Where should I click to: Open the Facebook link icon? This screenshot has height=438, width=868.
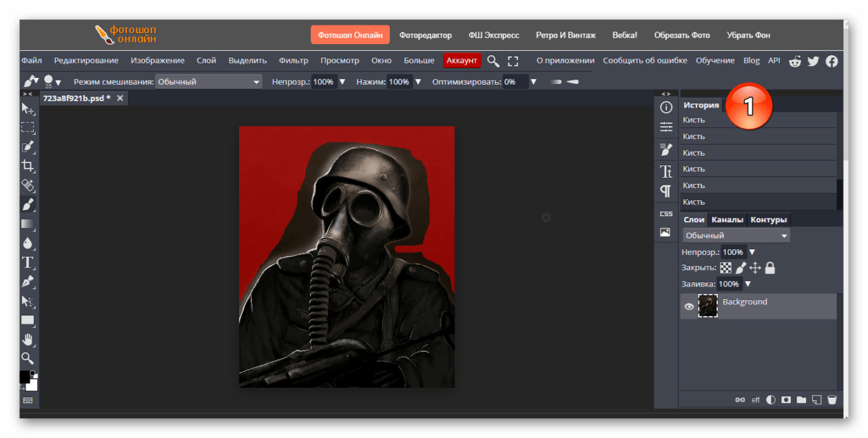[x=831, y=61]
